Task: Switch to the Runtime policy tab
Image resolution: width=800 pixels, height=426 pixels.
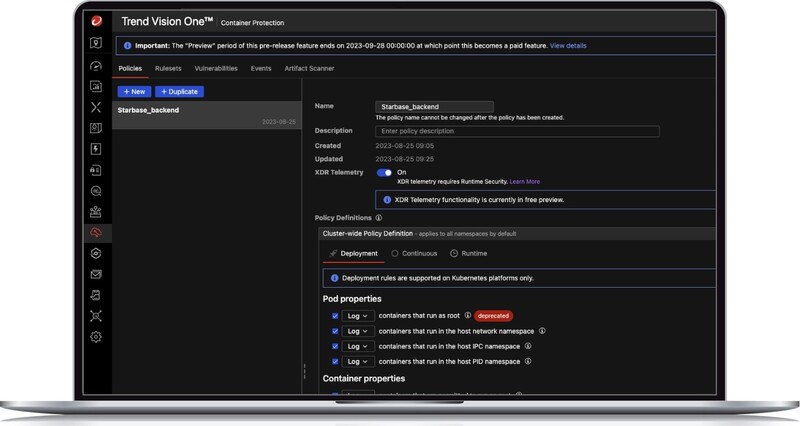Action: pos(468,254)
